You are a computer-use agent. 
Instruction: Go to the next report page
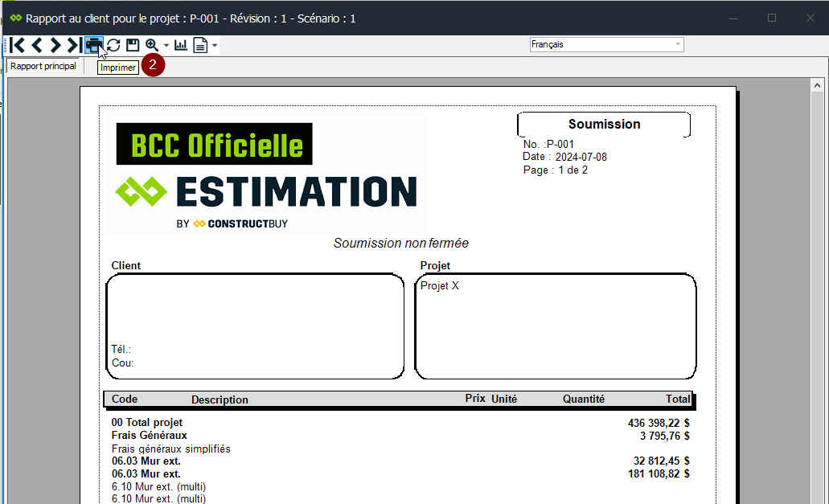(55, 45)
